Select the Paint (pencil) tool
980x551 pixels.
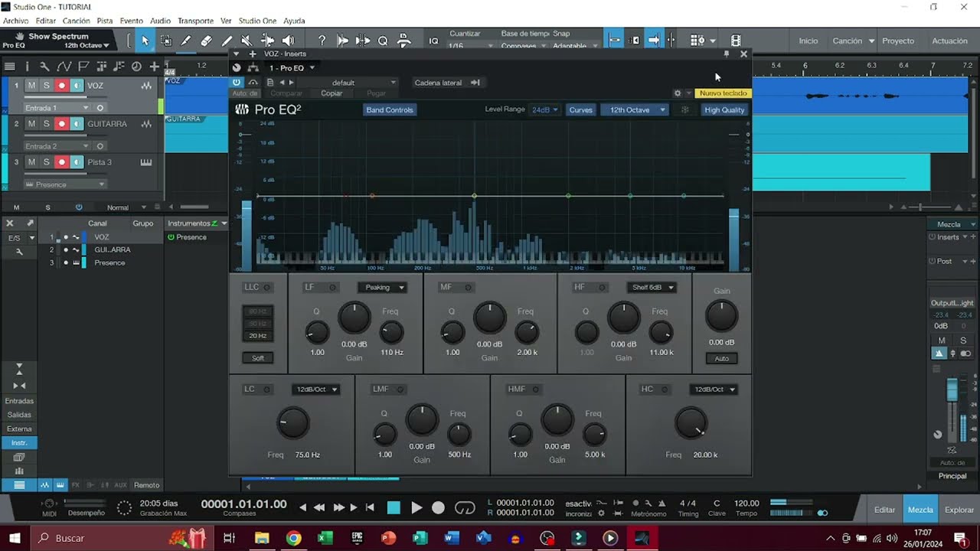pos(227,41)
